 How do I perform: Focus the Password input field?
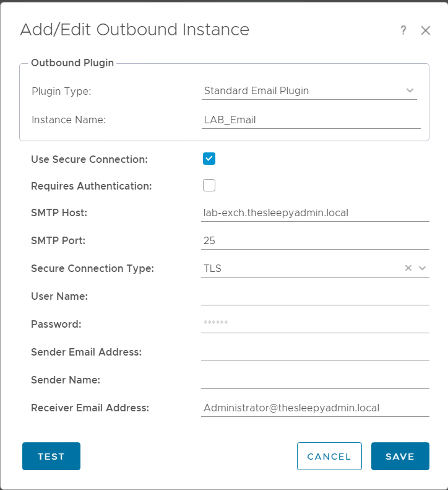coord(315,323)
